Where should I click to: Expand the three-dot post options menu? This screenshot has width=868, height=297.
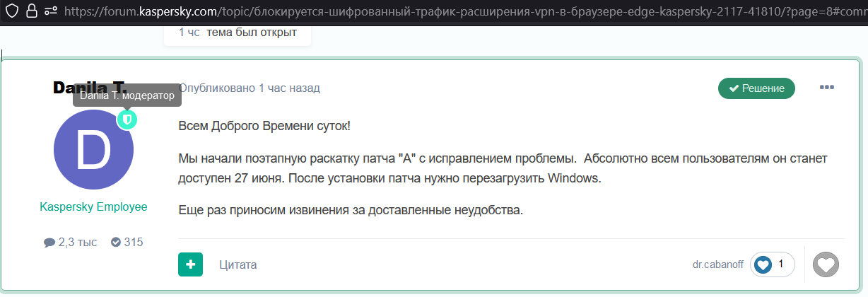pos(826,88)
